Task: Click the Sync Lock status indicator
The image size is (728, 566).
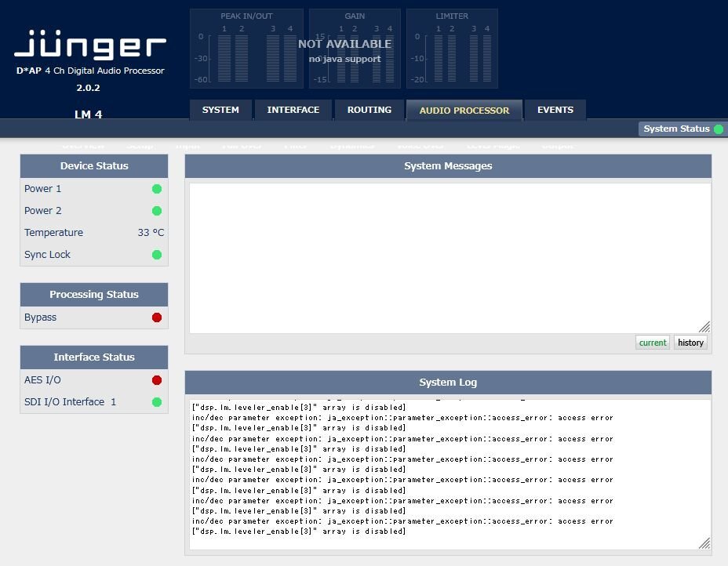Action: [x=157, y=255]
